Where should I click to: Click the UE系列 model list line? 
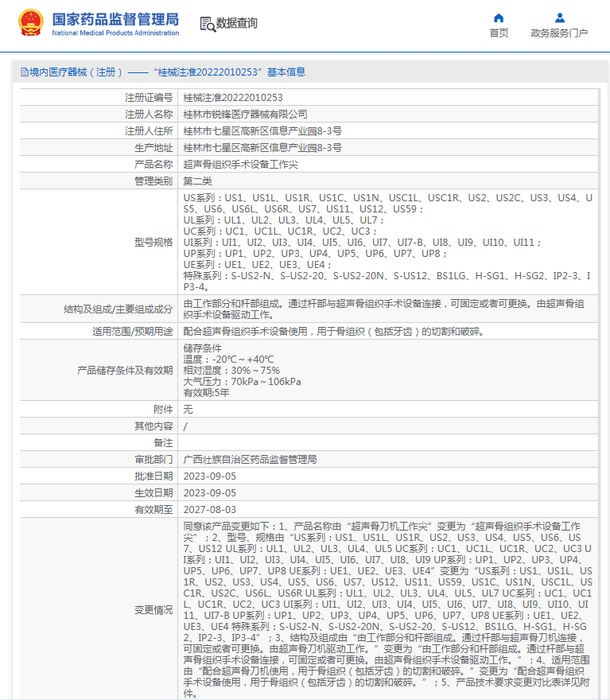(258, 265)
